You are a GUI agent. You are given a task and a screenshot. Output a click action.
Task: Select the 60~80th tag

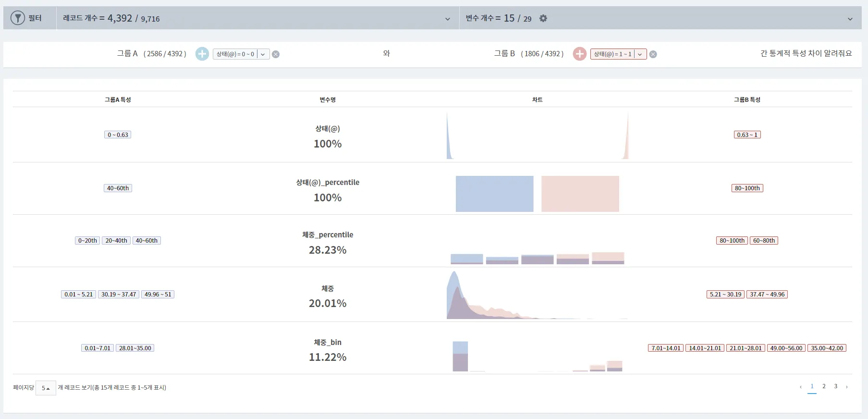pyautogui.click(x=764, y=240)
